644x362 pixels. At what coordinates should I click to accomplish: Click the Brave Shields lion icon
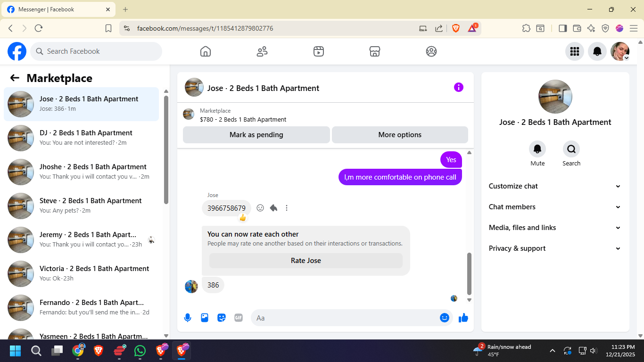pos(456,28)
